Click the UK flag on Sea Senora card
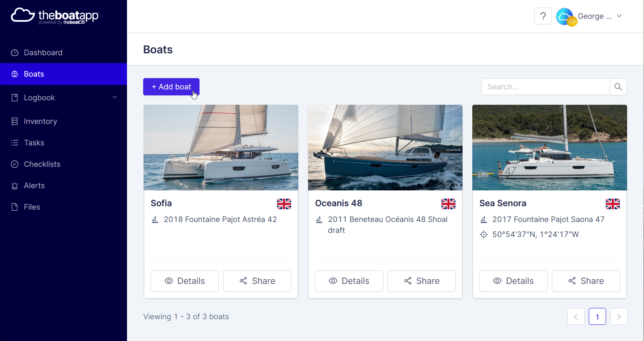The image size is (644, 341). click(613, 204)
